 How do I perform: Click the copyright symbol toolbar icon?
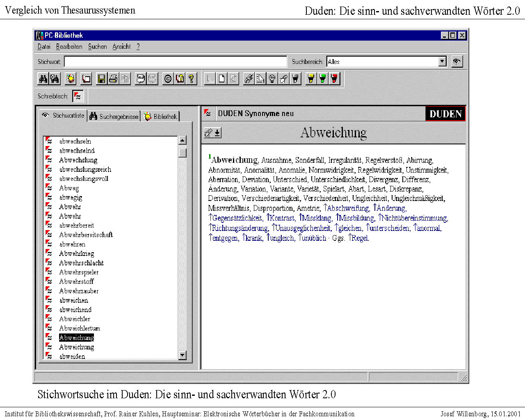click(168, 78)
